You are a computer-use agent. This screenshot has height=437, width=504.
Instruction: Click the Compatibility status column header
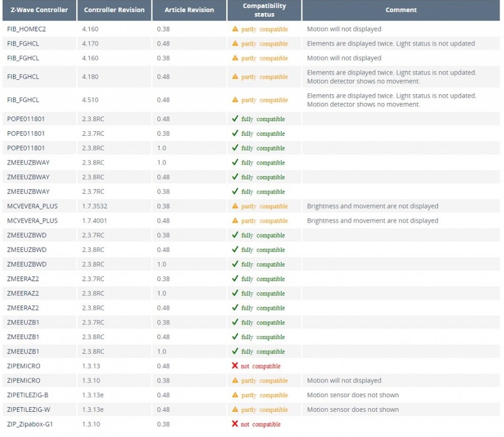point(264,10)
